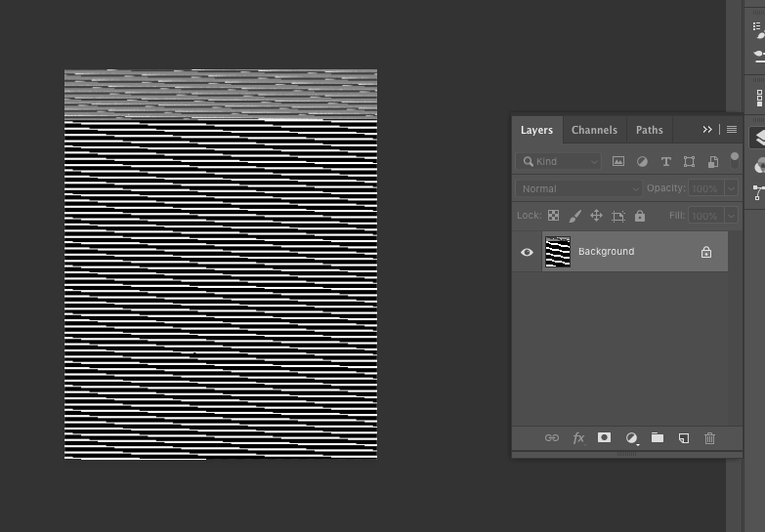Filter for smart objects
765x532 pixels.
(713, 161)
